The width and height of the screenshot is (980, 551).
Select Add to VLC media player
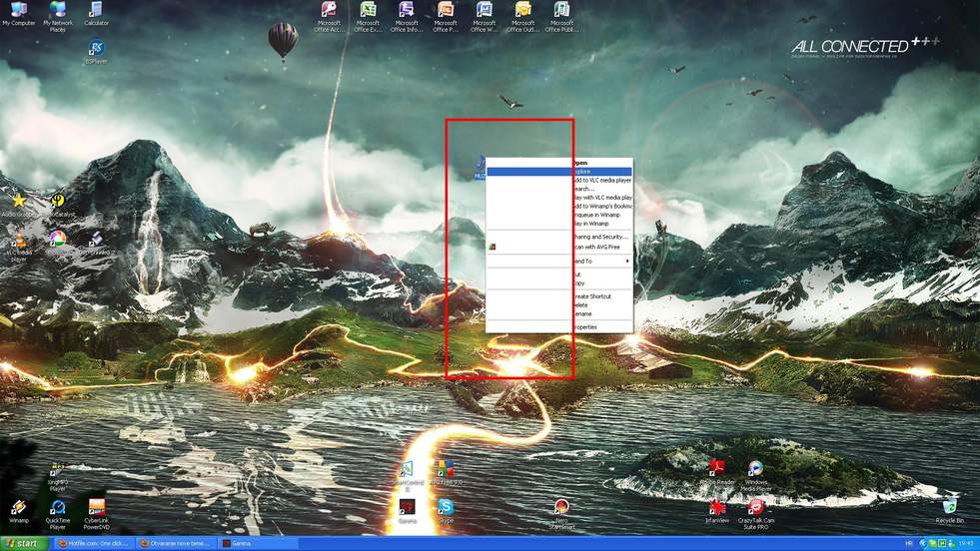click(559, 181)
